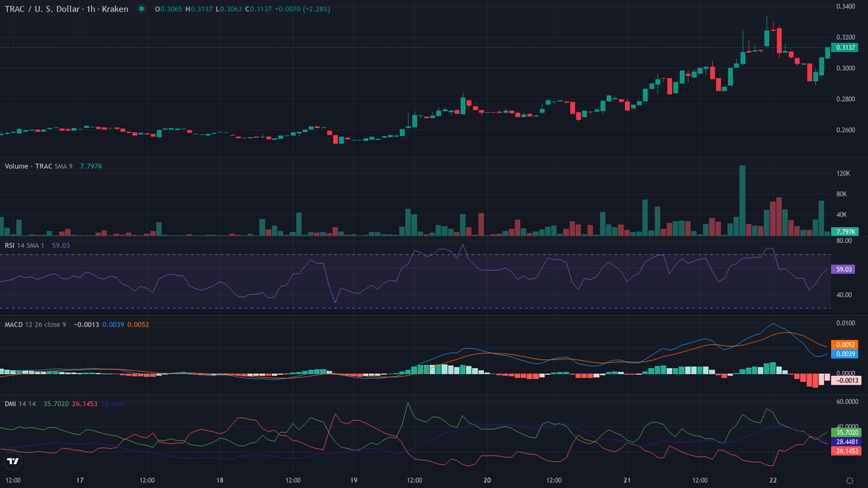Image resolution: width=868 pixels, height=488 pixels.
Task: Click the blue 0.0039 MACD axis tag
Action: (x=844, y=354)
